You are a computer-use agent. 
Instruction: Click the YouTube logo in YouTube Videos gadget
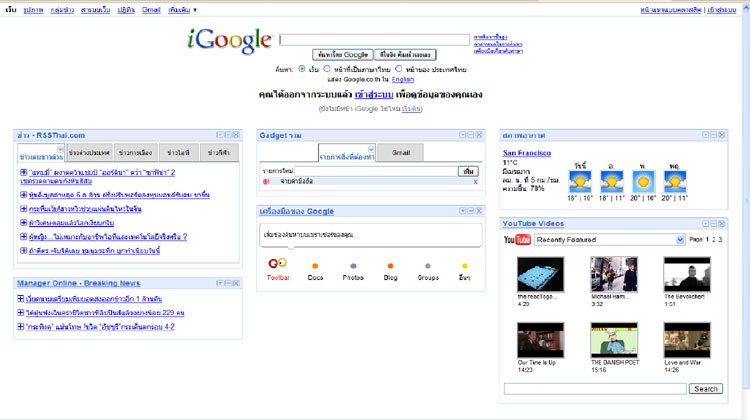tap(517, 239)
